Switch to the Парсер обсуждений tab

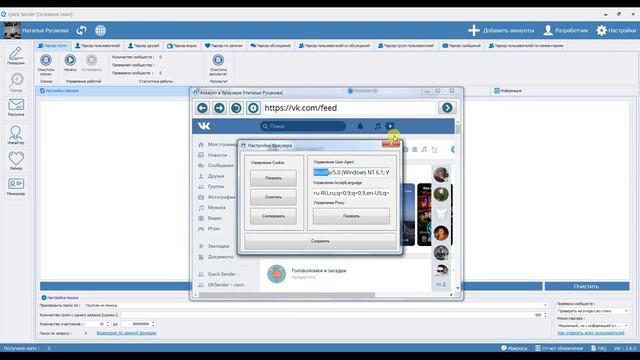coord(270,46)
